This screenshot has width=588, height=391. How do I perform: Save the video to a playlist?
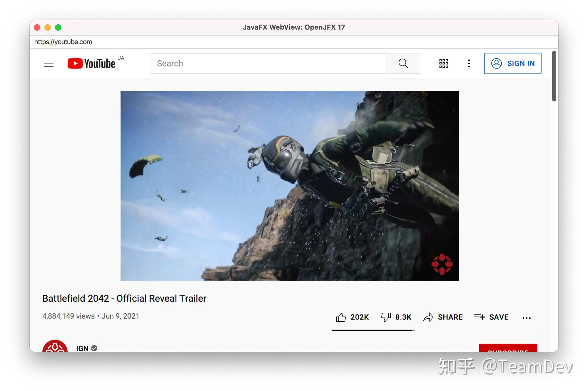[x=491, y=317]
